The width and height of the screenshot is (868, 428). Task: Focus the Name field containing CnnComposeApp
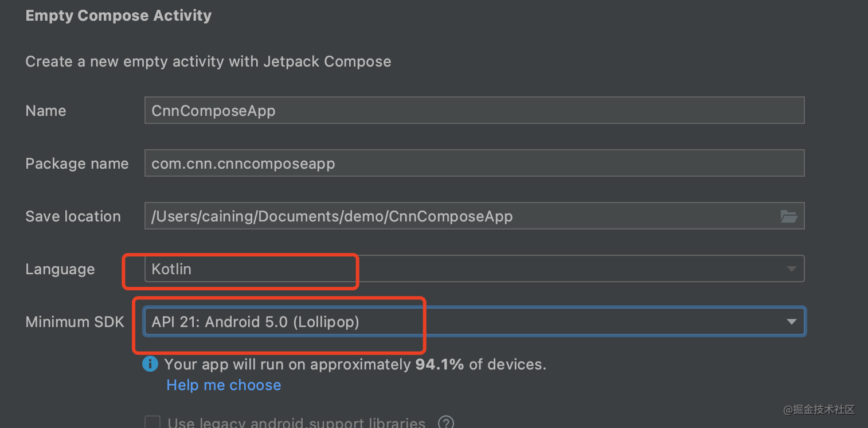pyautogui.click(x=474, y=111)
